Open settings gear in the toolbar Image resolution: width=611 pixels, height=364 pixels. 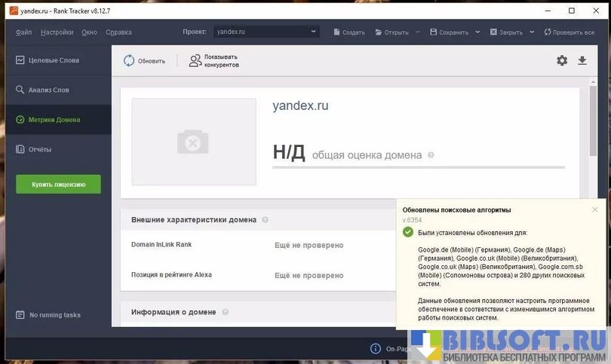(x=562, y=60)
